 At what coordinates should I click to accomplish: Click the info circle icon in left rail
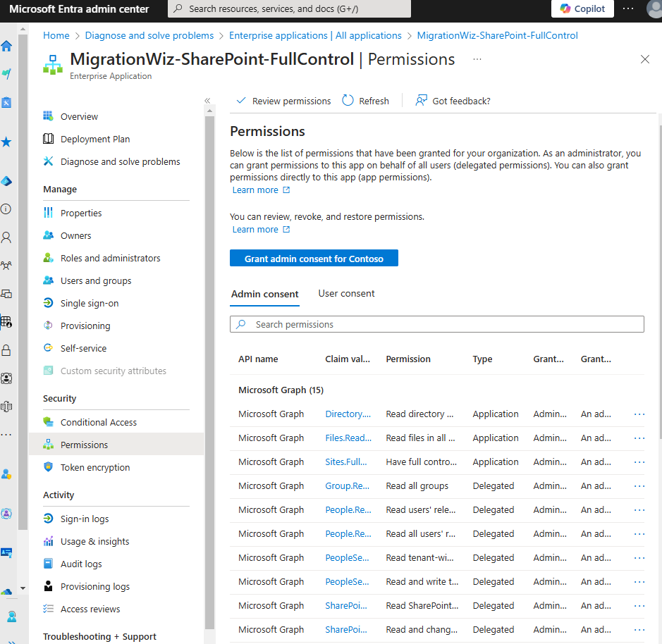pyautogui.click(x=6, y=209)
